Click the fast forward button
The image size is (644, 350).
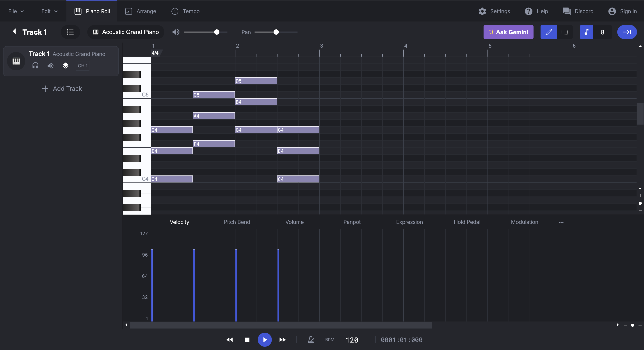(x=282, y=339)
